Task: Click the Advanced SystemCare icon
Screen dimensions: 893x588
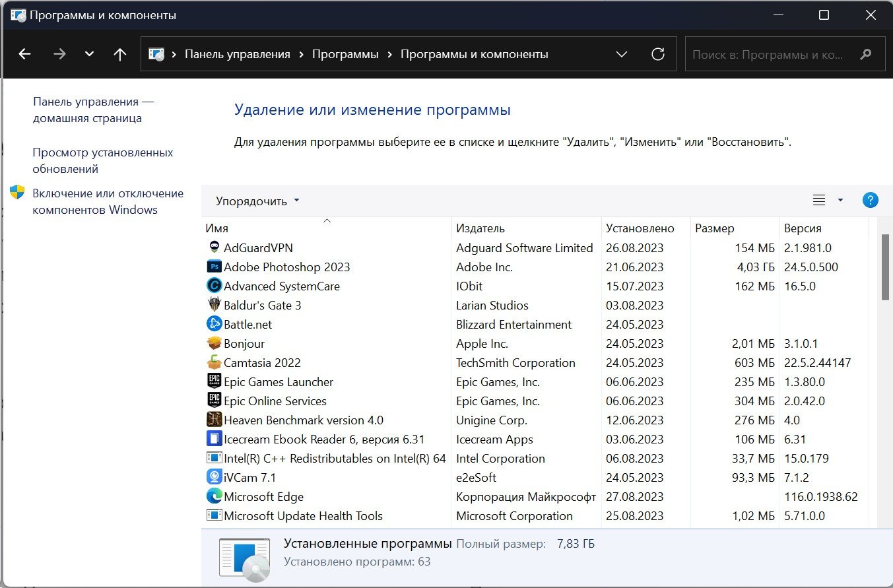Action: (214, 286)
